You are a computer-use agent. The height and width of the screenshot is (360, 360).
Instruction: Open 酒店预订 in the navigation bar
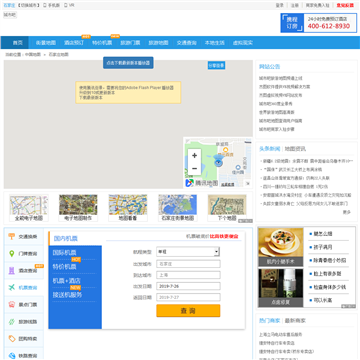(74, 43)
